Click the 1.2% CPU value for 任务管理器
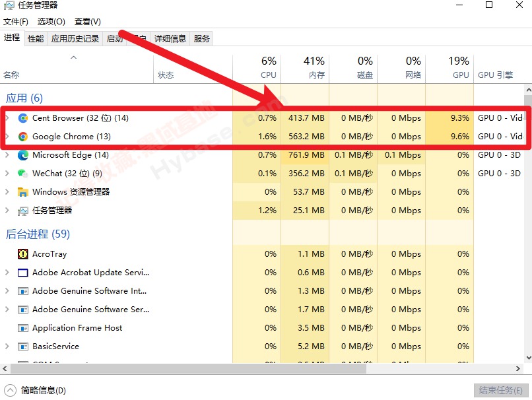The height and width of the screenshot is (400, 532). coord(267,211)
